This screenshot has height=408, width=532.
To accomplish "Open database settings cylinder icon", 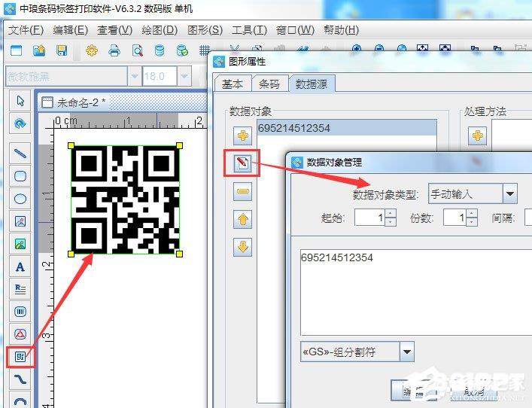I will pyautogui.click(x=160, y=50).
